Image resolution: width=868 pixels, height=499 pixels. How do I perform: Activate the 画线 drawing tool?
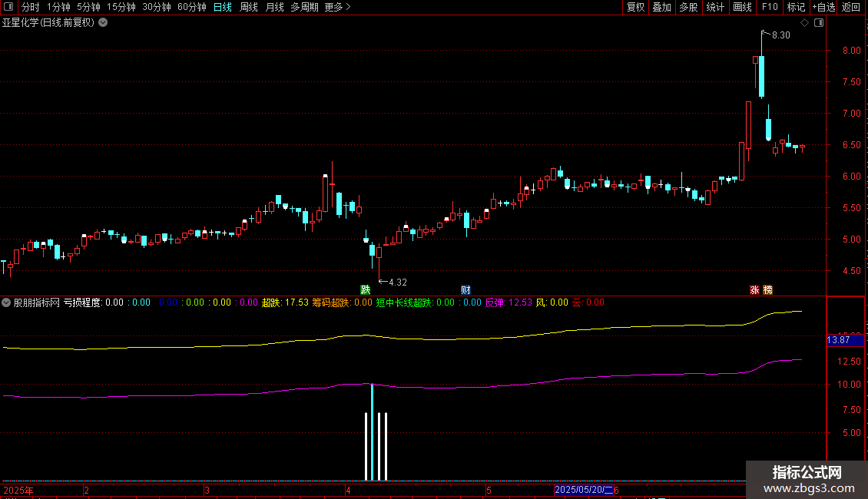742,7
